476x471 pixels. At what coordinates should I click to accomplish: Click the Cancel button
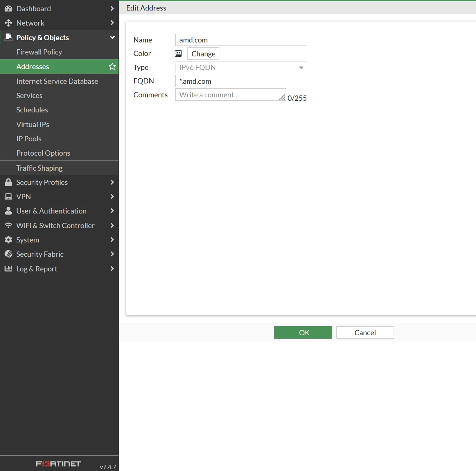[x=365, y=333]
